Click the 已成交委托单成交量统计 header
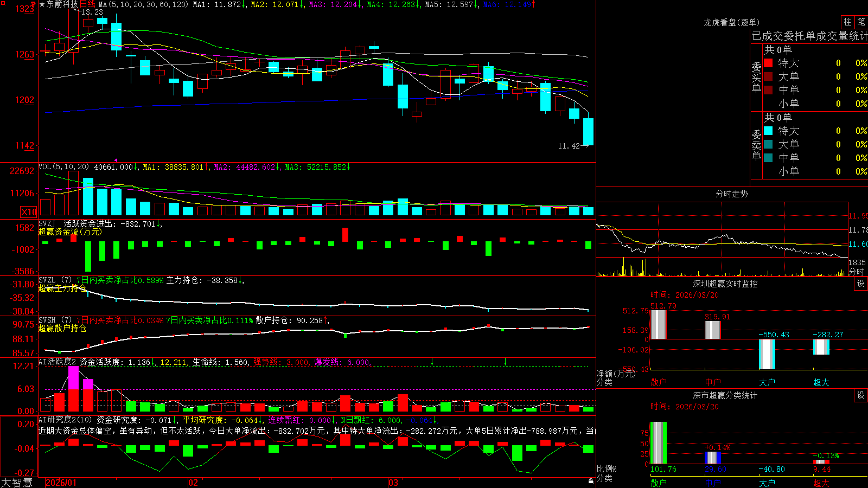This screenshot has height=488, width=868. click(x=809, y=36)
